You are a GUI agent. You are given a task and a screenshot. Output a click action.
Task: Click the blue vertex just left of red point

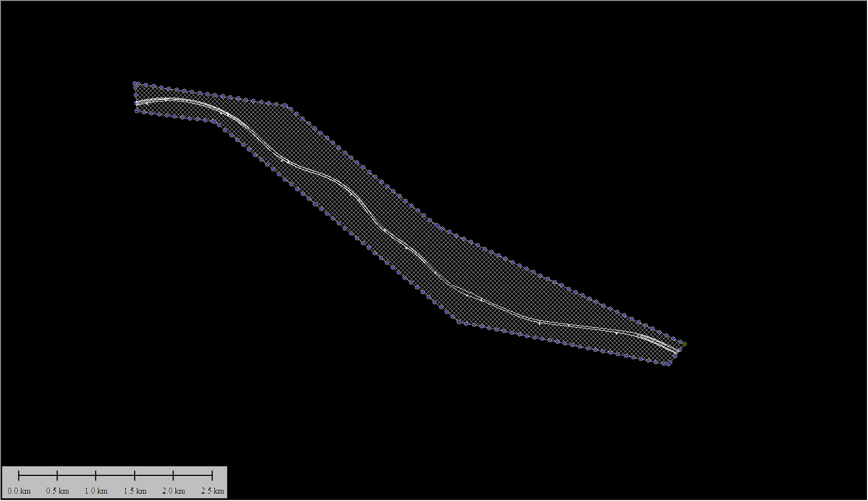tap(680, 342)
